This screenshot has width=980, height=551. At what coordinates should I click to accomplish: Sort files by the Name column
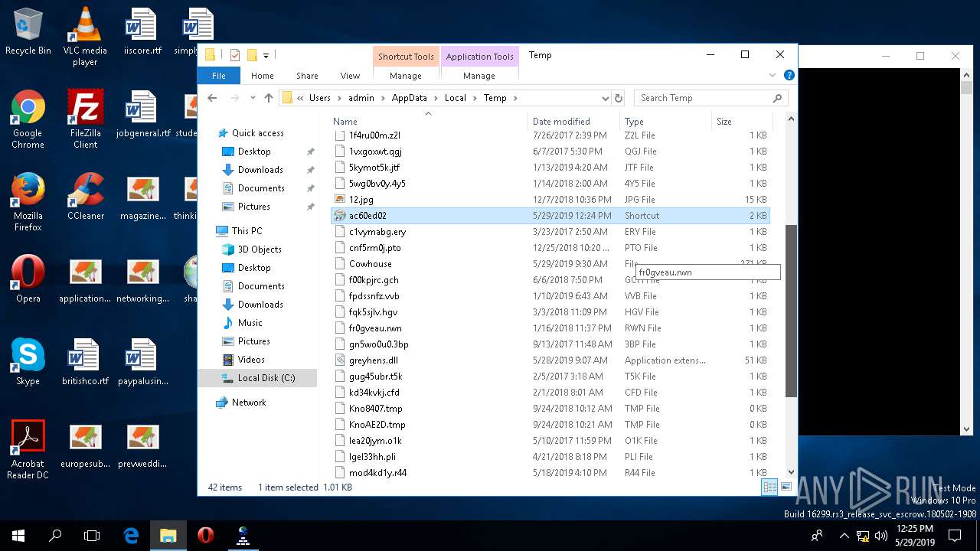coord(430,121)
